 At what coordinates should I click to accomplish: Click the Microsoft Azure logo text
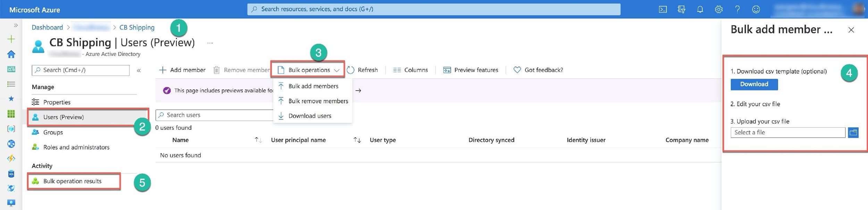(35, 10)
